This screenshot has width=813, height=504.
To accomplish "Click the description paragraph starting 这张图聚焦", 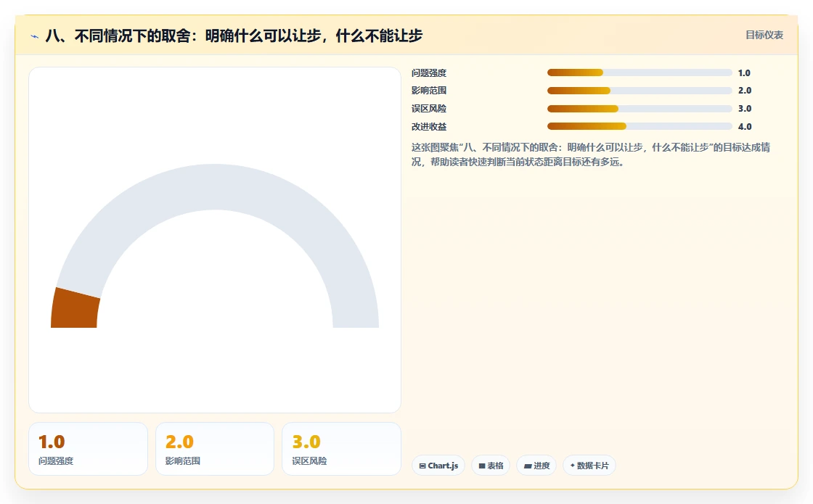I will click(591, 154).
